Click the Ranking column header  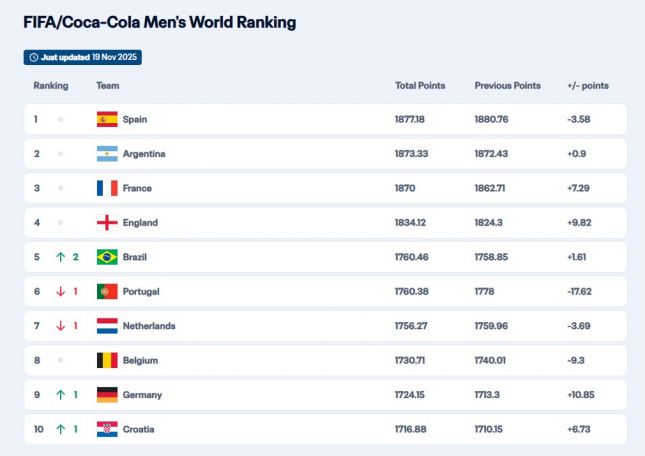pos(50,86)
